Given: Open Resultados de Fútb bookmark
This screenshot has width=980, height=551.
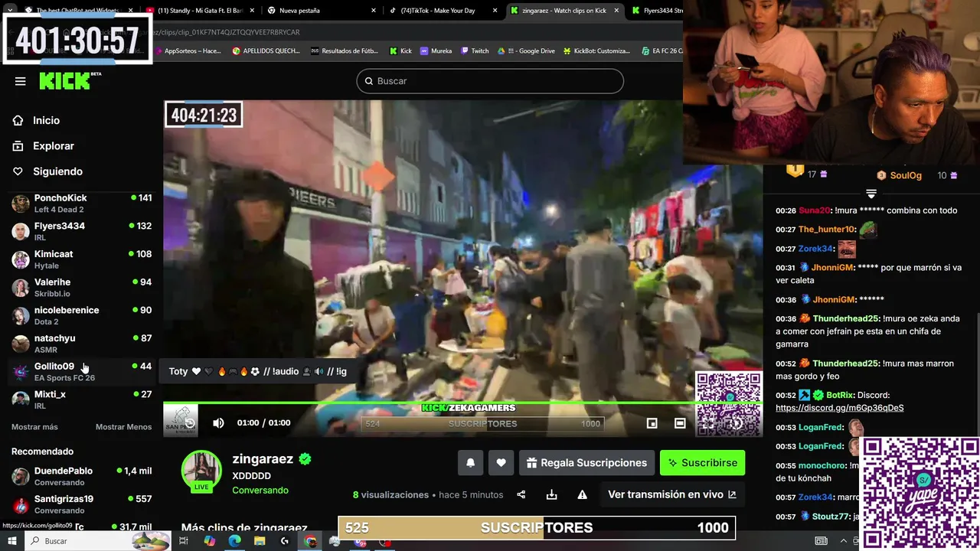Looking at the screenshot, I should (x=344, y=51).
